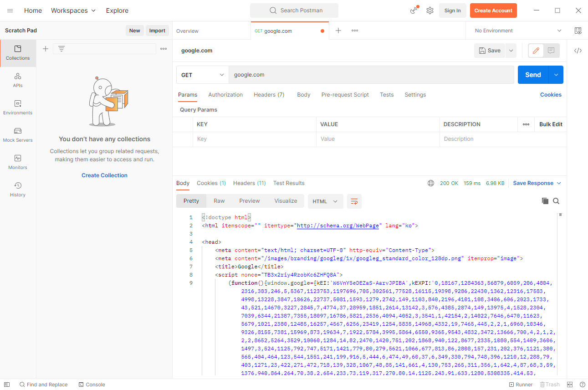Open the GET method dropdown

point(203,75)
